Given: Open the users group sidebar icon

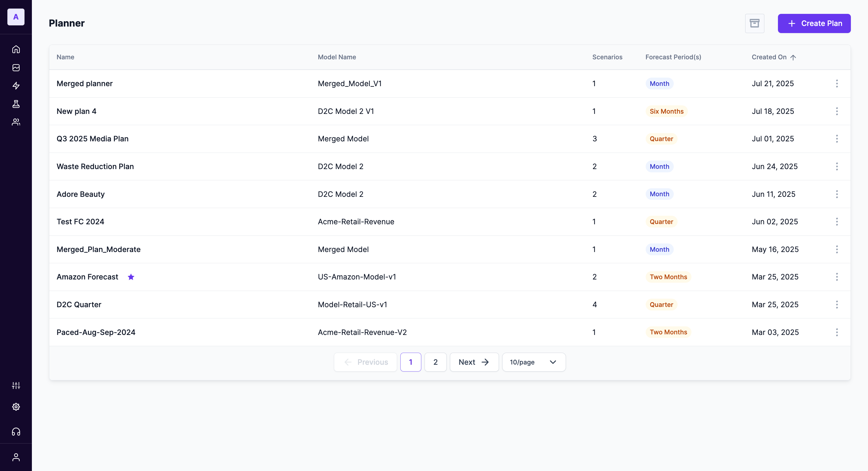Looking at the screenshot, I should 16,122.
